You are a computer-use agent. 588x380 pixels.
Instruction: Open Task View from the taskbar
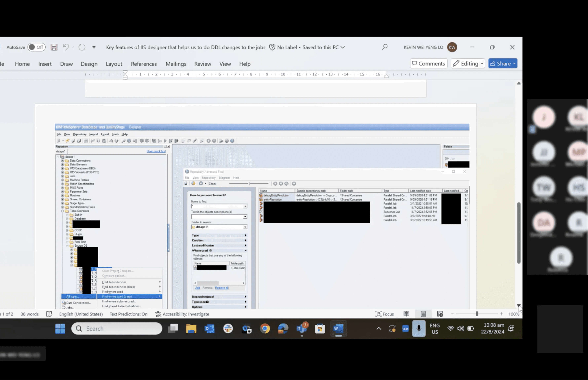[x=173, y=329]
